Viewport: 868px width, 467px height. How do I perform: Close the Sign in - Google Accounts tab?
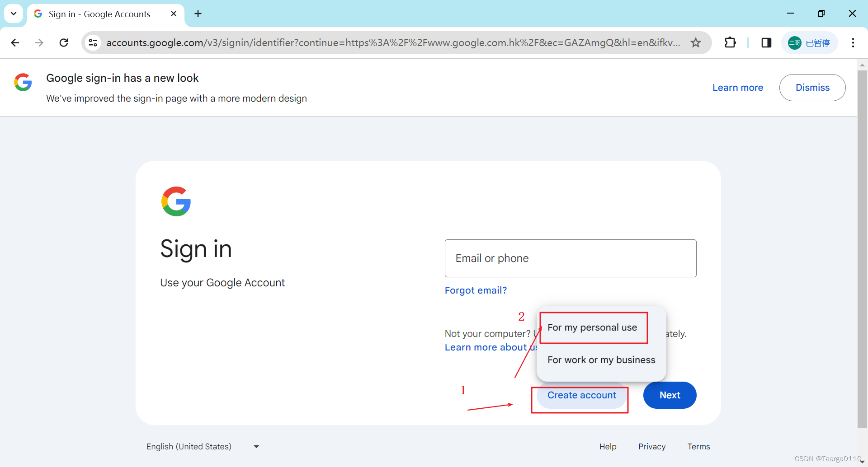[x=174, y=14]
